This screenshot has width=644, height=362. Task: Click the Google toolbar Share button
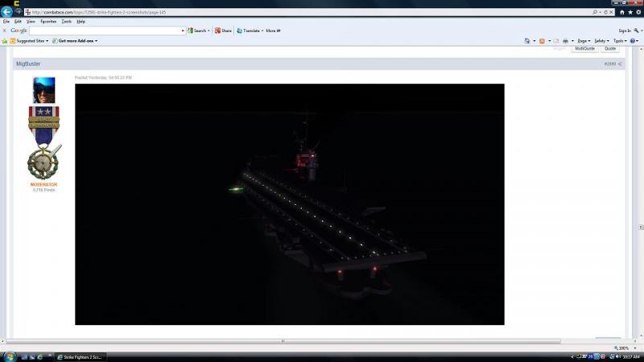click(224, 31)
